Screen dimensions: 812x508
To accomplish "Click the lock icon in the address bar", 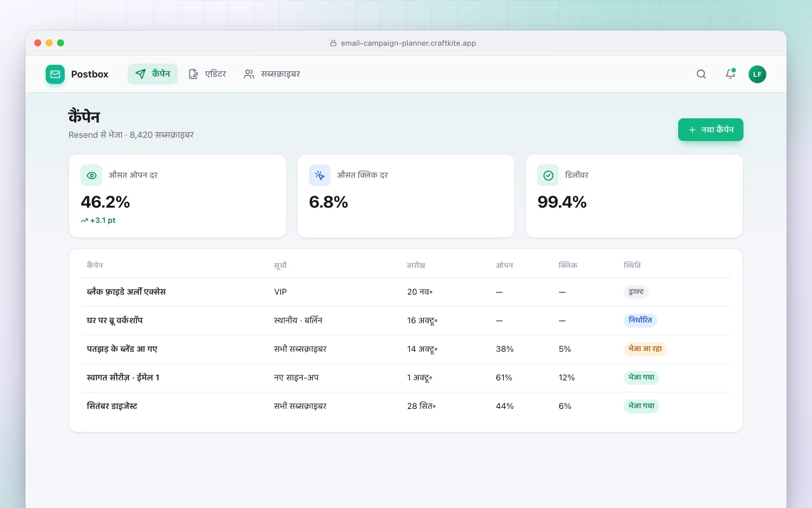I will coord(333,43).
